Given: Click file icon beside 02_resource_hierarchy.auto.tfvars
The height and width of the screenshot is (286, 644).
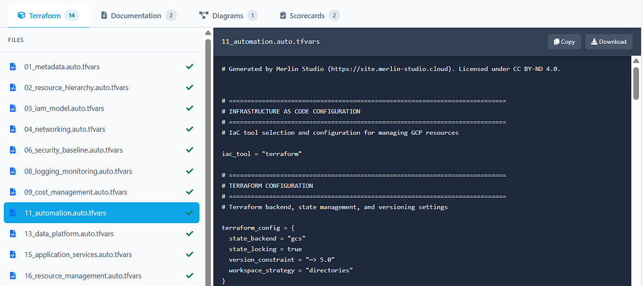Looking at the screenshot, I should 13,87.
